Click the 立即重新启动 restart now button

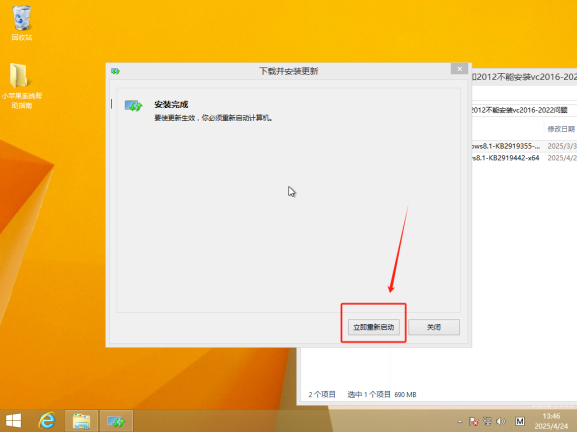(x=374, y=327)
